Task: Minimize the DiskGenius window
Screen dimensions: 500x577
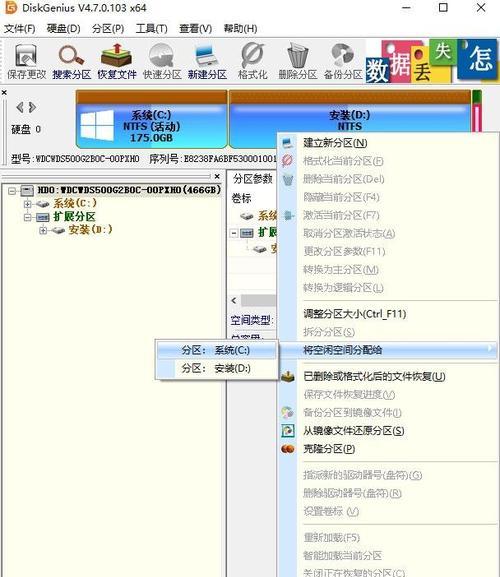Action: point(406,8)
